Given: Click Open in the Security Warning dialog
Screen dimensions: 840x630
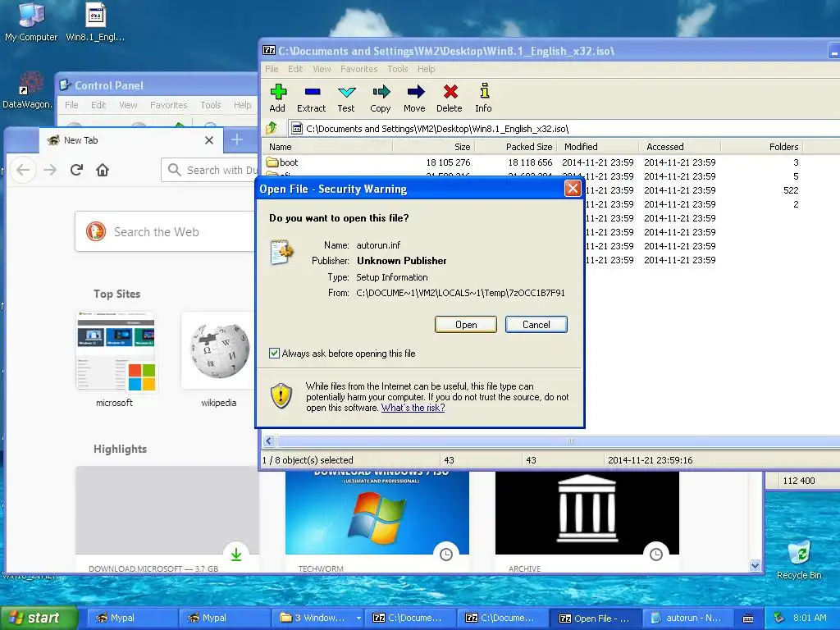Looking at the screenshot, I should [x=466, y=325].
